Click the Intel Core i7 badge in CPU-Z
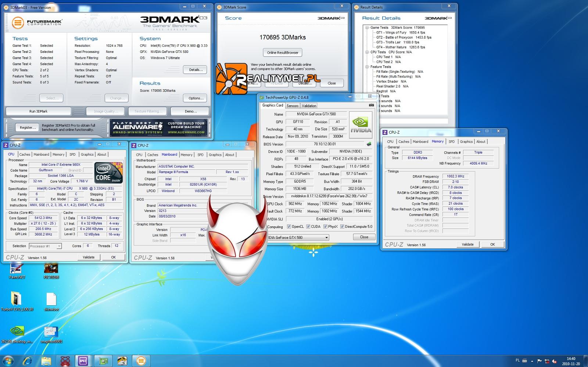This screenshot has height=367, width=588. pyautogui.click(x=108, y=173)
